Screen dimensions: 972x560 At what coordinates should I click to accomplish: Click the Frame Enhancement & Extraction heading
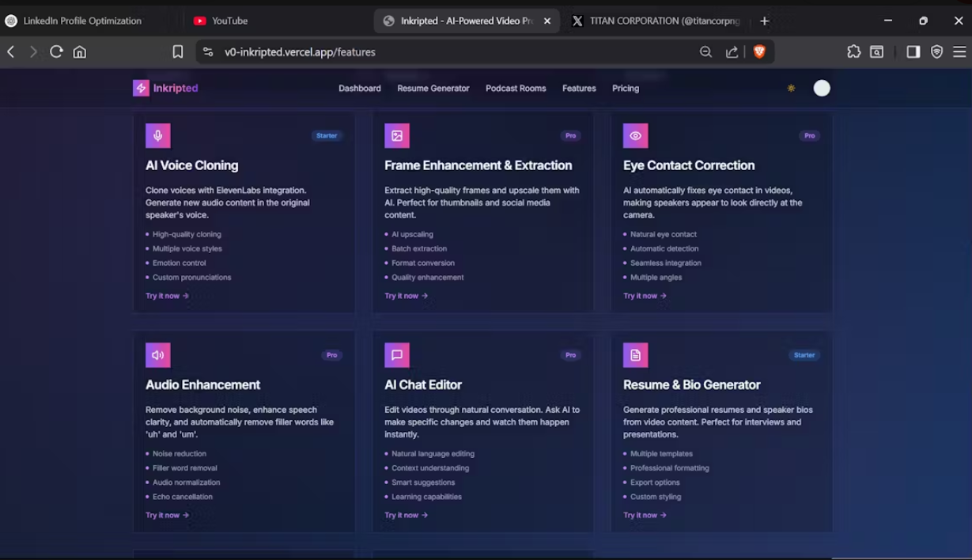[x=478, y=165]
